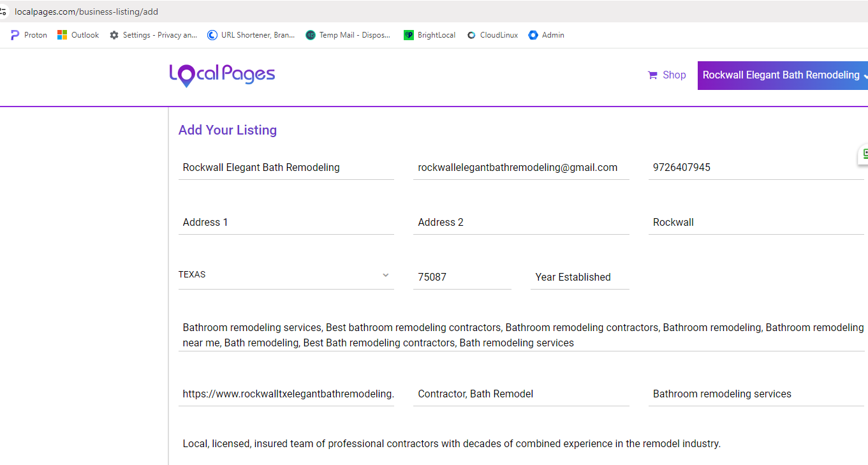868x465 pixels.
Task: Focus the Address 2 field
Action: [x=521, y=223]
